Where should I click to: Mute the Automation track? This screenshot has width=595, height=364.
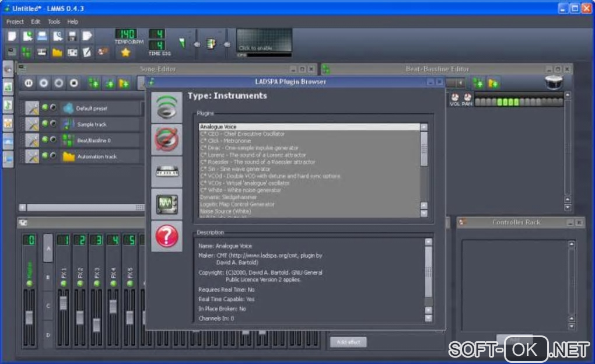(45, 155)
